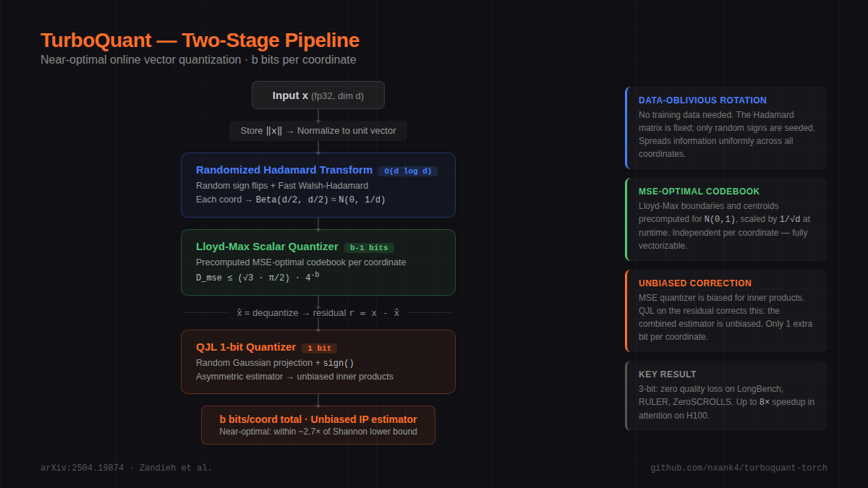
Task: Expand the residual computation connector label
Action: tap(318, 312)
